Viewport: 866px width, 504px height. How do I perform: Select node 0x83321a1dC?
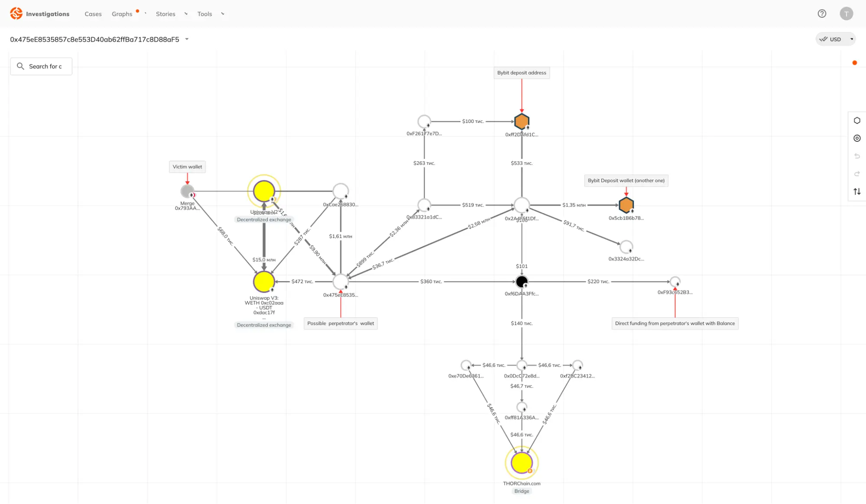424,205
